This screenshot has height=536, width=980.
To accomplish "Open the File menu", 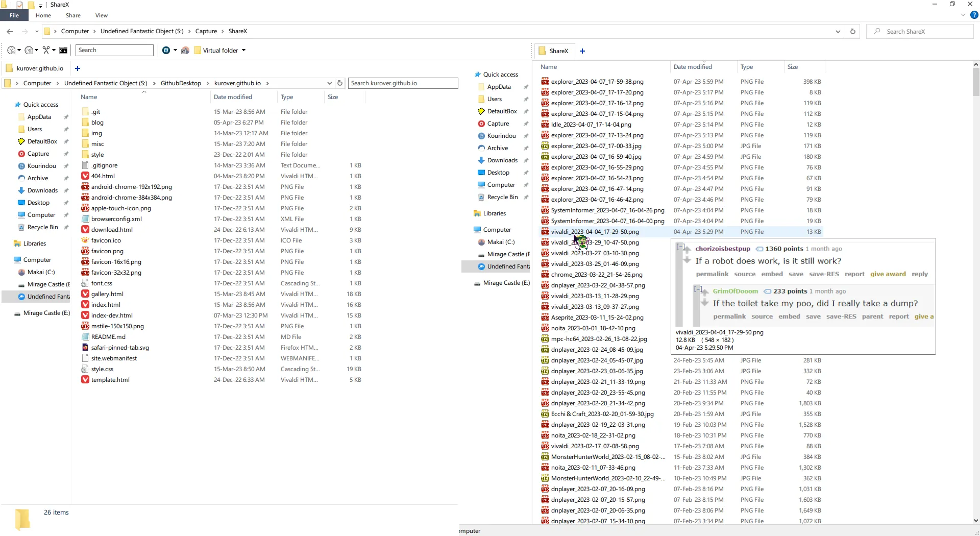I will 14,15.
